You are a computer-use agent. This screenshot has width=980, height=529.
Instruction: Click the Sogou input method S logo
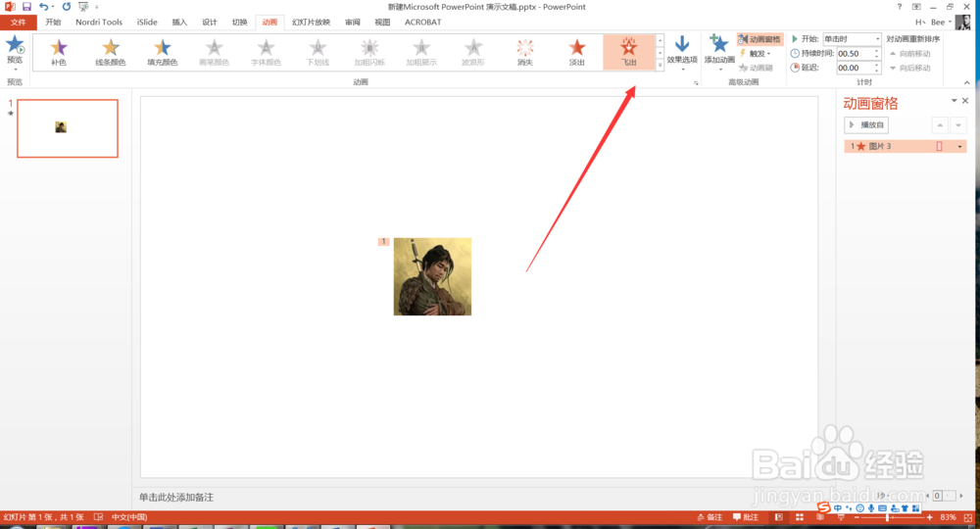[824, 507]
